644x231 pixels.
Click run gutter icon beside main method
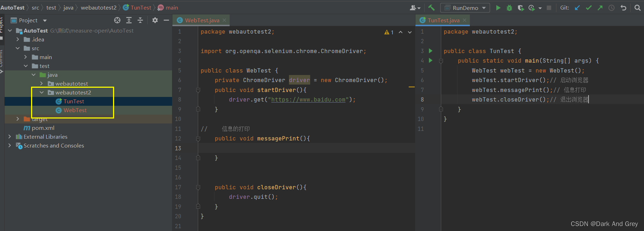coord(431,60)
